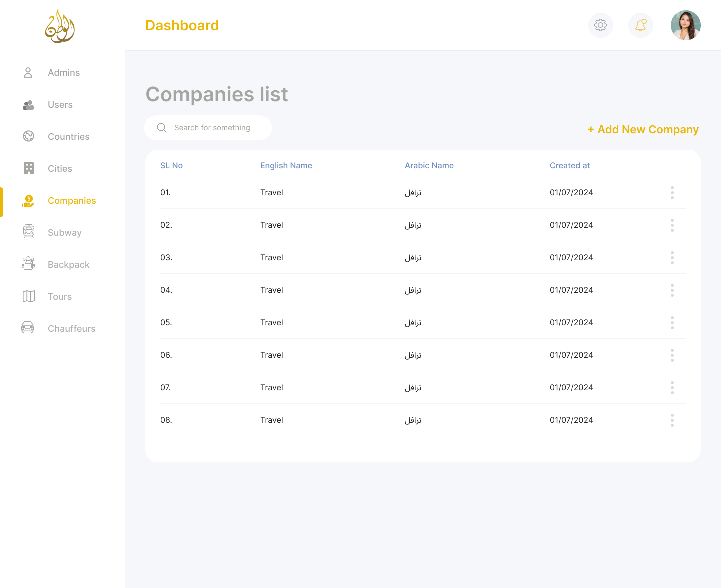Expand options menu for row 04

pyautogui.click(x=672, y=290)
